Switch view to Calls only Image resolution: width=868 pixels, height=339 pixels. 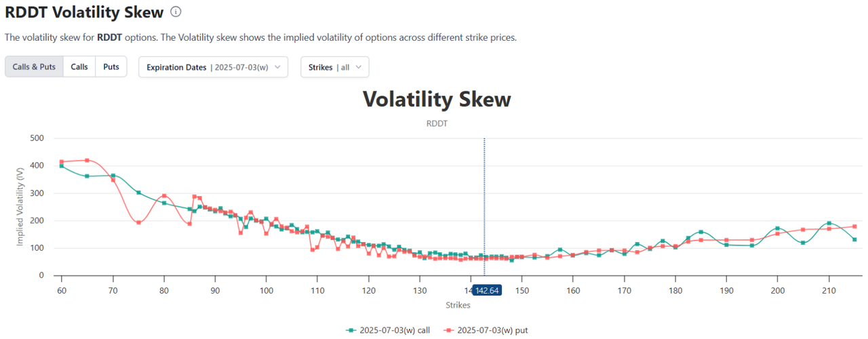79,67
